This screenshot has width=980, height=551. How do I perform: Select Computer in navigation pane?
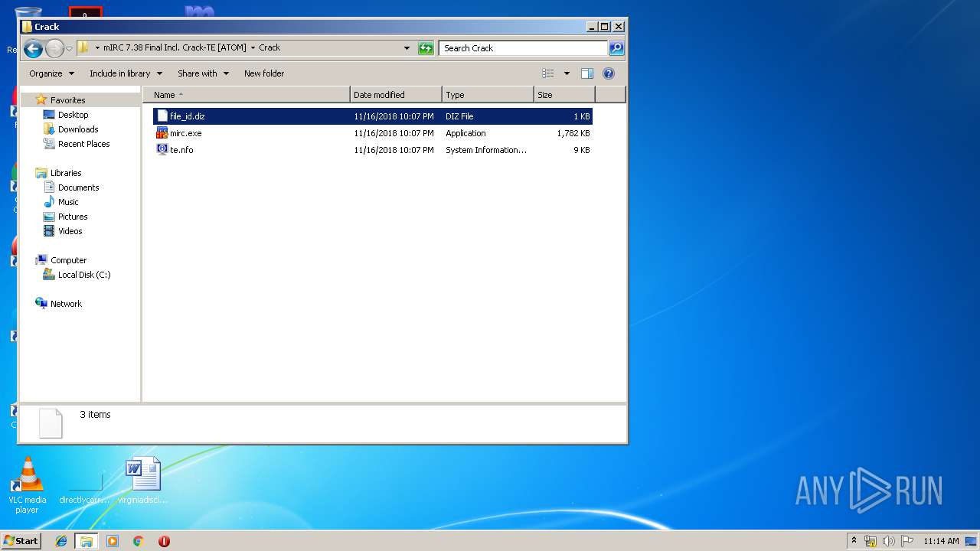click(x=68, y=260)
